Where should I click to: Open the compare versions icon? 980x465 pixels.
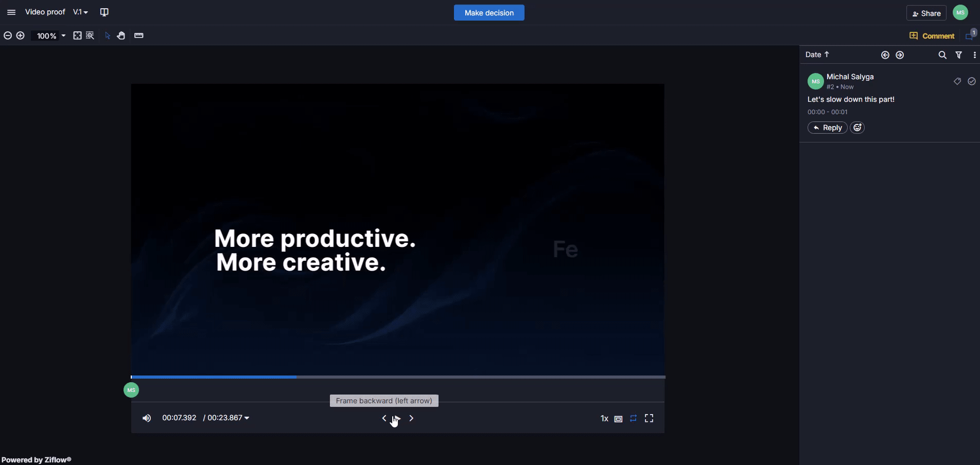[x=104, y=12]
